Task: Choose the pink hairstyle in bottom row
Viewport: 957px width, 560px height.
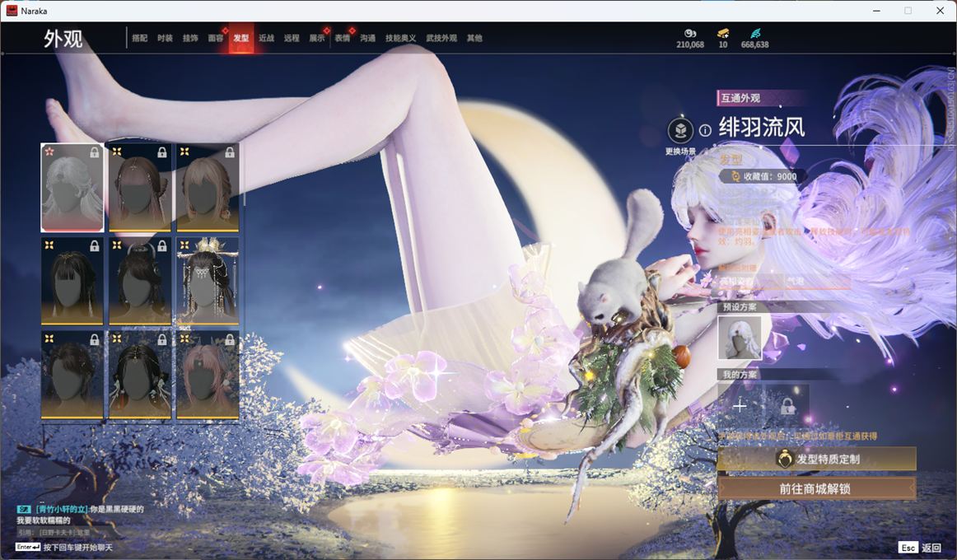Action: pyautogui.click(x=208, y=375)
